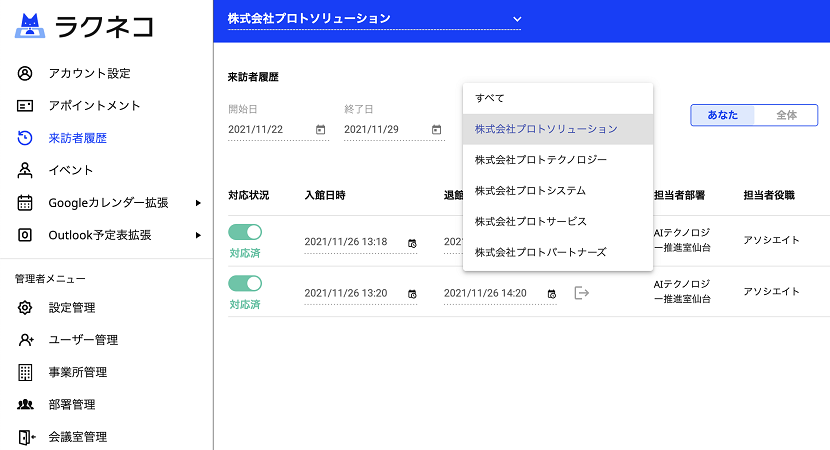The height and width of the screenshot is (450, 830).
Task: Switch to the 全体 view toggle
Action: click(786, 115)
